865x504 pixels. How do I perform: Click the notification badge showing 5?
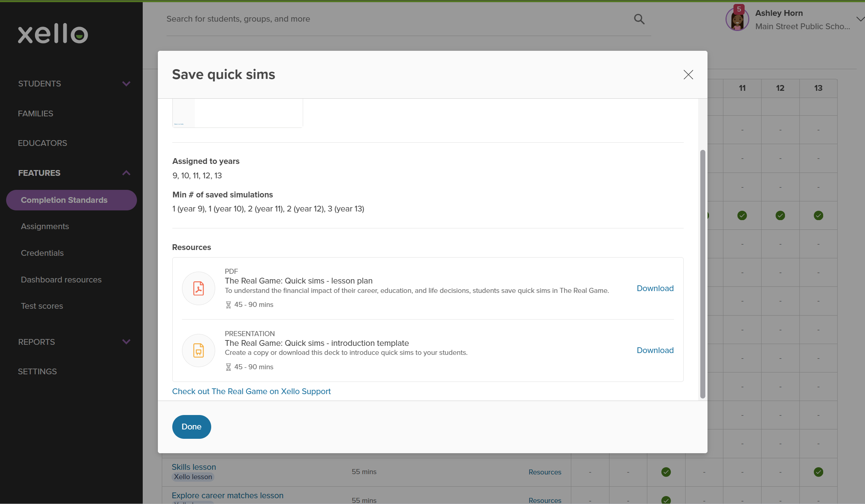(x=739, y=9)
